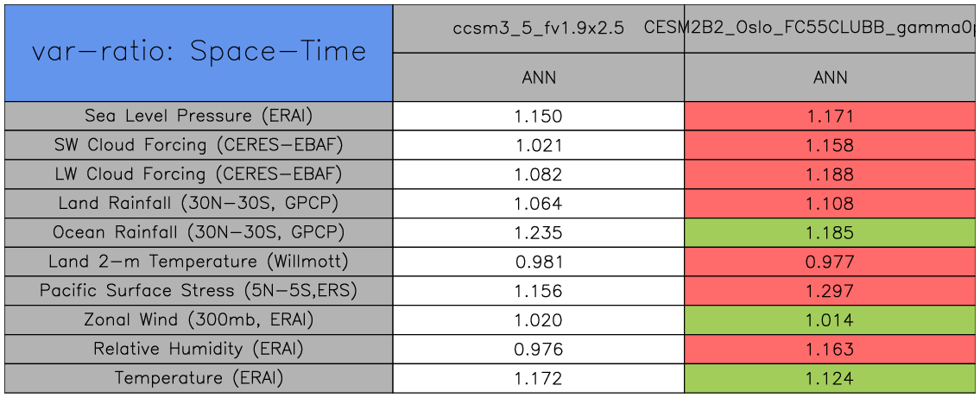The image size is (980, 398).
Task: Click the ANN subheader under the CESM2B2_Oslo column
Action: pos(830,78)
